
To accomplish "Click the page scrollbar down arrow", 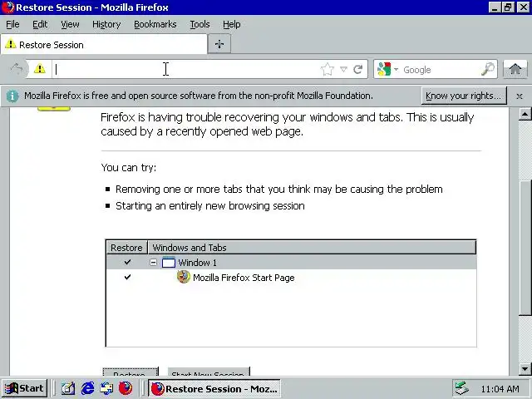I will click(525, 369).
